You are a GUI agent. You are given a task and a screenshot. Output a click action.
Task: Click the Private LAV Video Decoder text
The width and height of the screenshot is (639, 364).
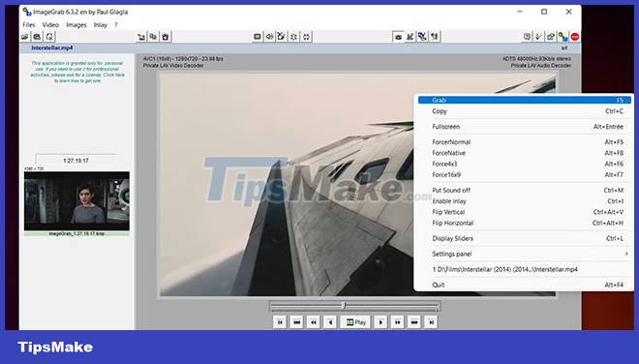[173, 65]
